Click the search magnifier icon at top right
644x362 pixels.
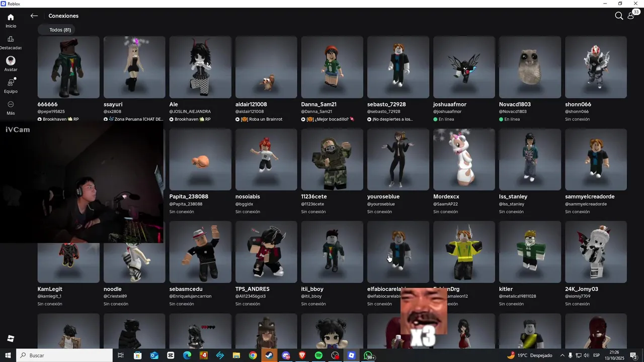point(619,16)
